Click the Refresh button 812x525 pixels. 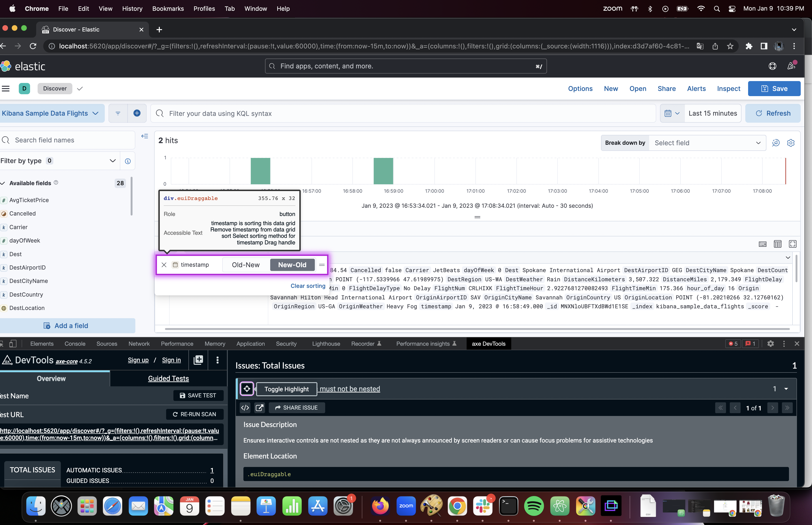click(773, 113)
